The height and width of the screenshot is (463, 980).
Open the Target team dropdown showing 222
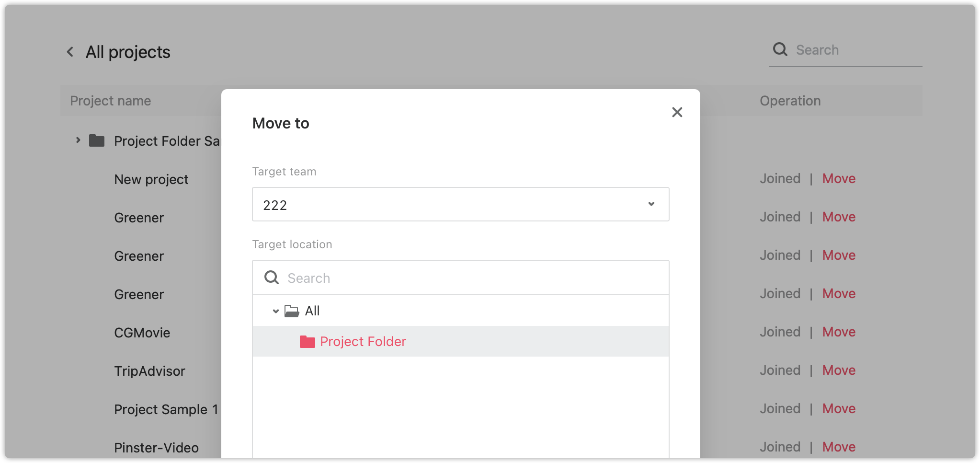(x=460, y=204)
